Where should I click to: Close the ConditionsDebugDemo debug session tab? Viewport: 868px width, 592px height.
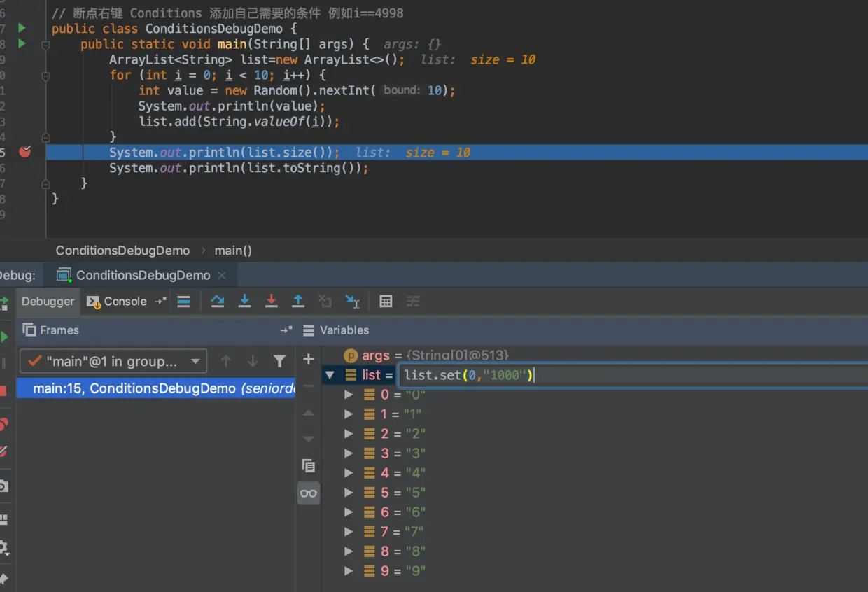tap(222, 276)
